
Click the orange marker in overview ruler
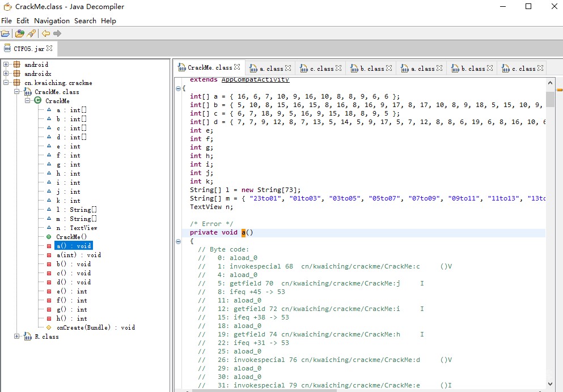click(559, 90)
